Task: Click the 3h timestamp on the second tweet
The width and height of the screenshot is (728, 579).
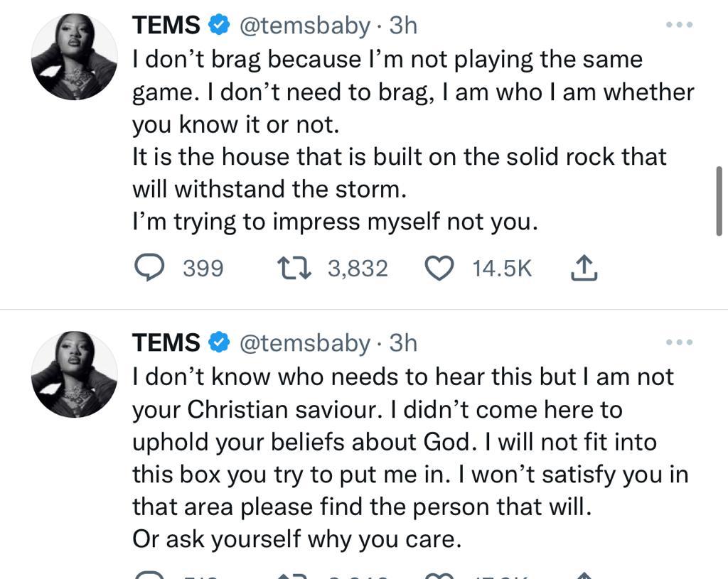Action: pyautogui.click(x=403, y=343)
